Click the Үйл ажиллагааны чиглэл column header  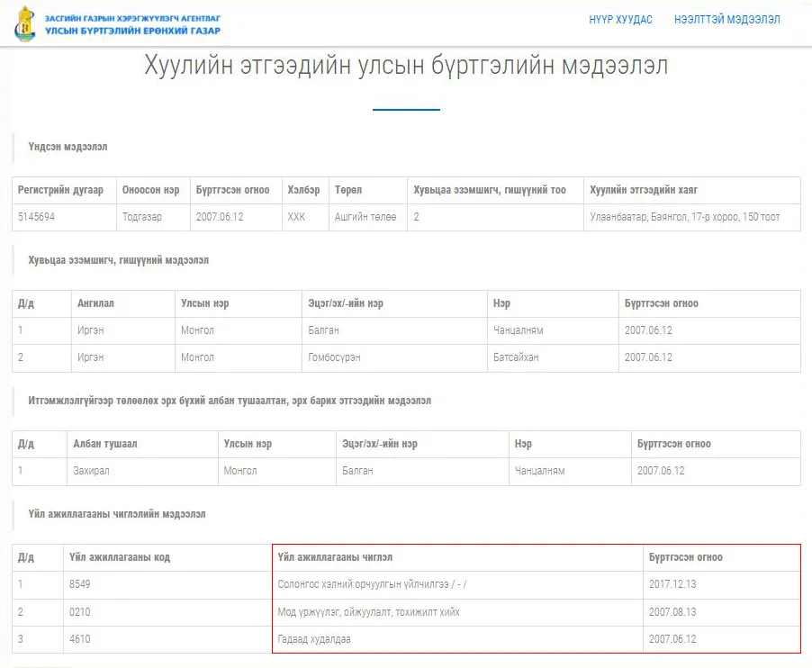(335, 557)
